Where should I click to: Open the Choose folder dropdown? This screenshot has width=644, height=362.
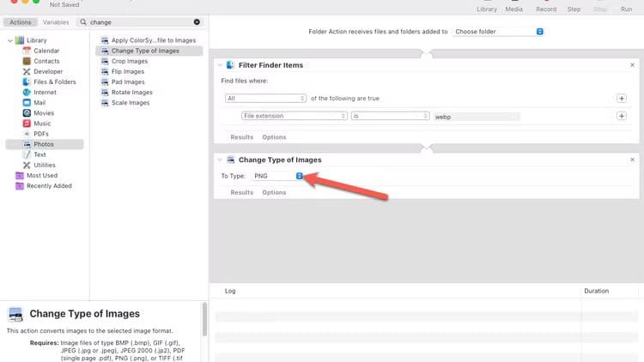pyautogui.click(x=498, y=32)
